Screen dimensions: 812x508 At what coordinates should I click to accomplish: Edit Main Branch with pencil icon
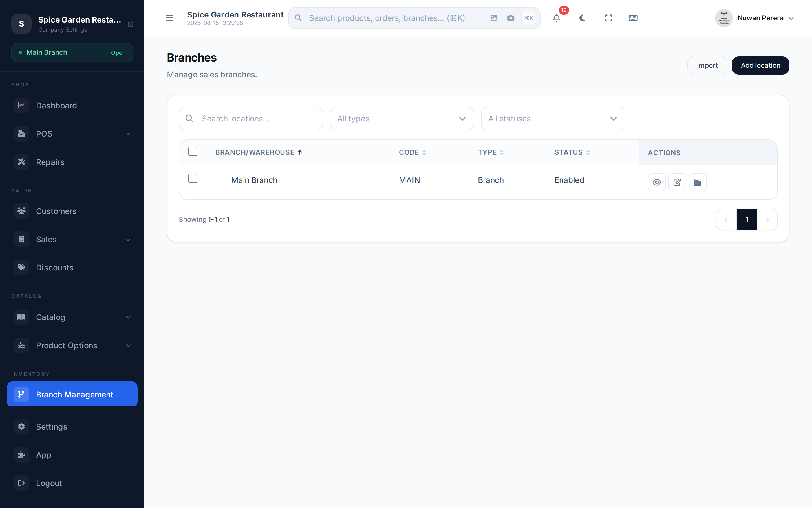(x=677, y=182)
